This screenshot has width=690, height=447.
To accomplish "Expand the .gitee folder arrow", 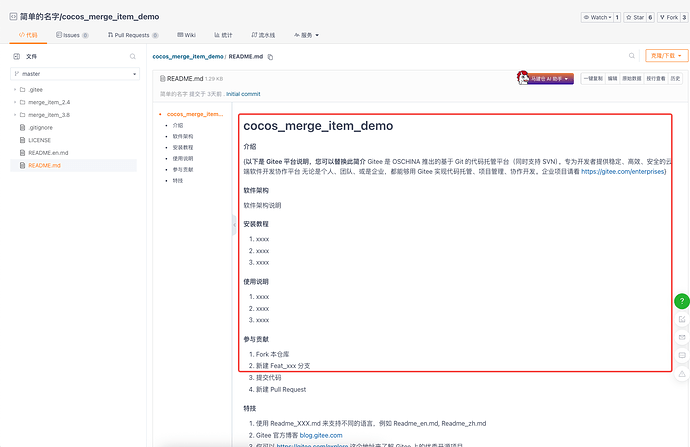I will click(x=15, y=90).
